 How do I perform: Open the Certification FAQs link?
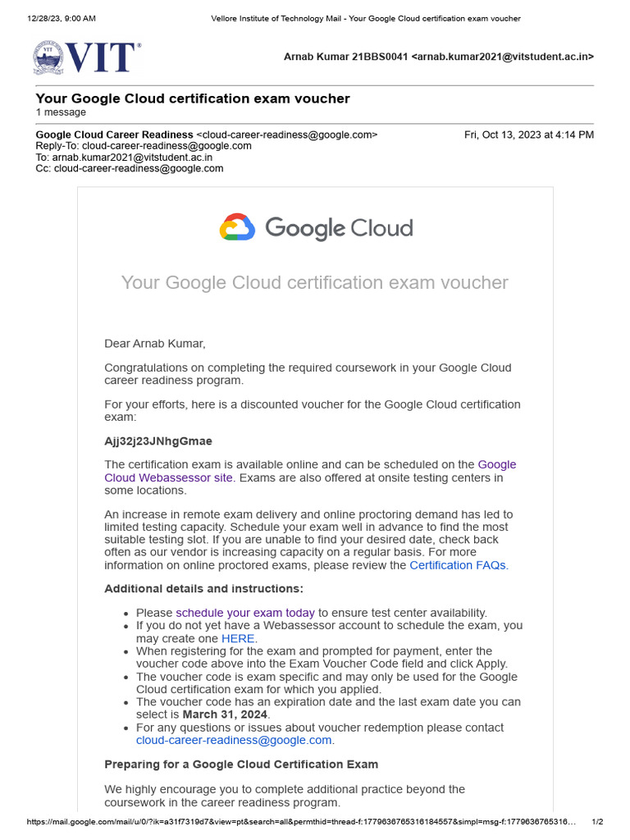[459, 565]
